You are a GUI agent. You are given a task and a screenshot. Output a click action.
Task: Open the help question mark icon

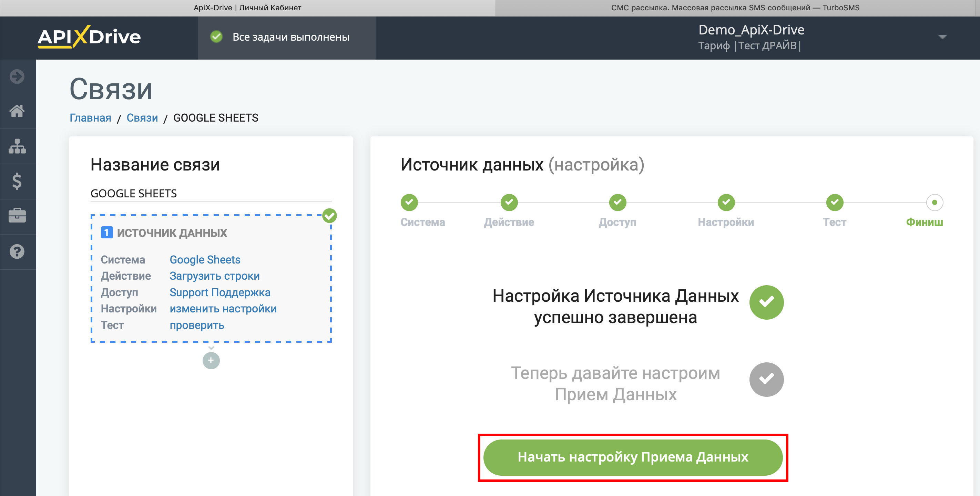point(17,251)
